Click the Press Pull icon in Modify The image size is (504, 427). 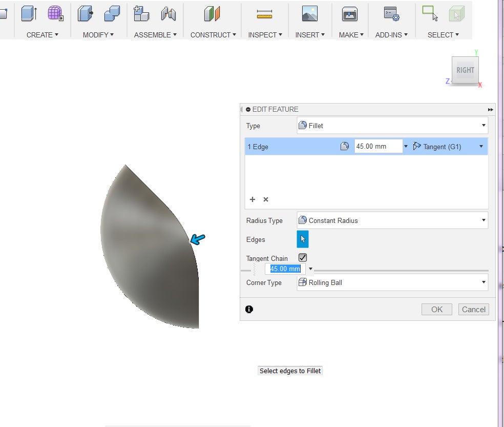pos(85,14)
